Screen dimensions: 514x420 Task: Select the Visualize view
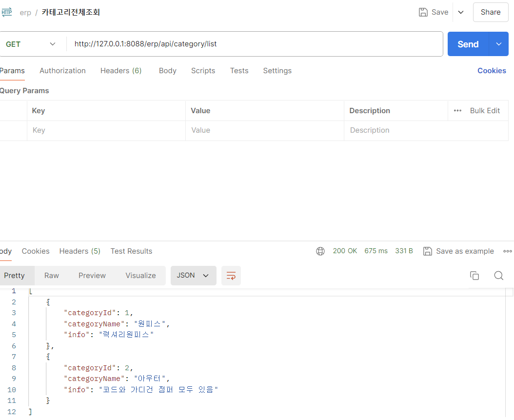140,276
